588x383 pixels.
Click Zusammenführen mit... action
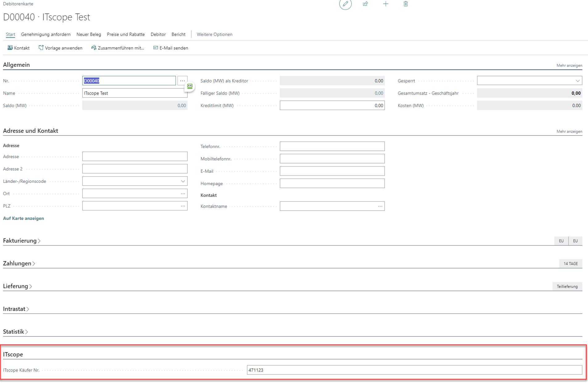(118, 48)
